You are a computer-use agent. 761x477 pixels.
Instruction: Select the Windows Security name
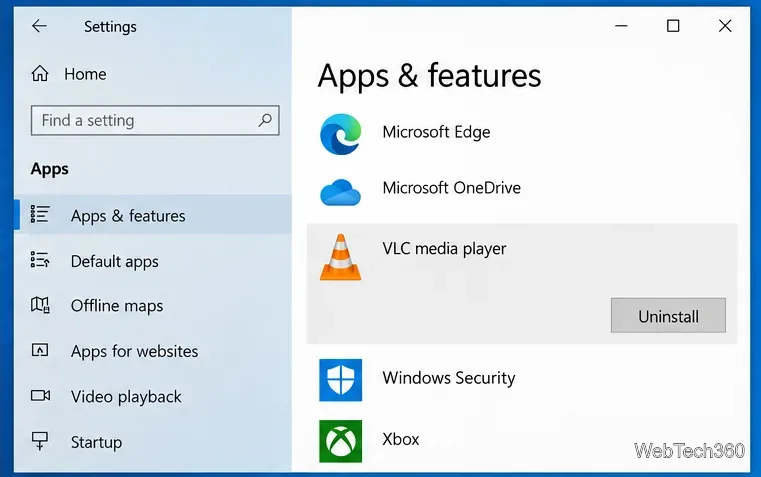449,378
